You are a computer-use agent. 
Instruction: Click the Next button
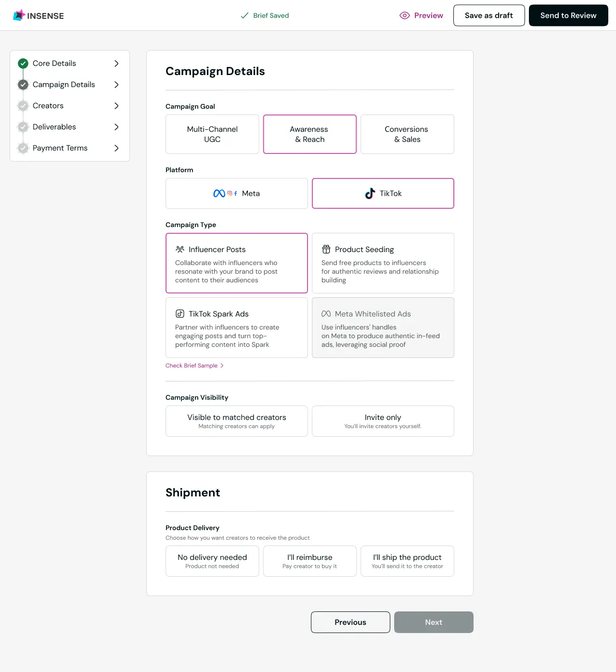434,622
